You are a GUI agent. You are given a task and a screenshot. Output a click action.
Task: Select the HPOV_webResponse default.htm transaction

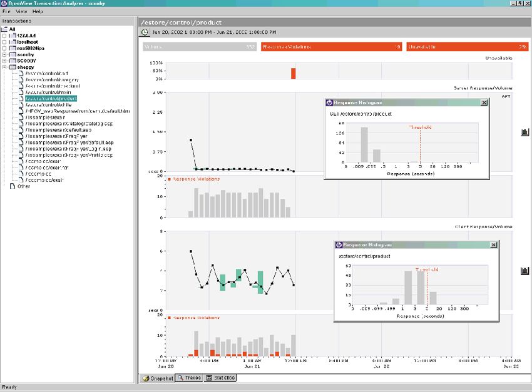(x=78, y=111)
